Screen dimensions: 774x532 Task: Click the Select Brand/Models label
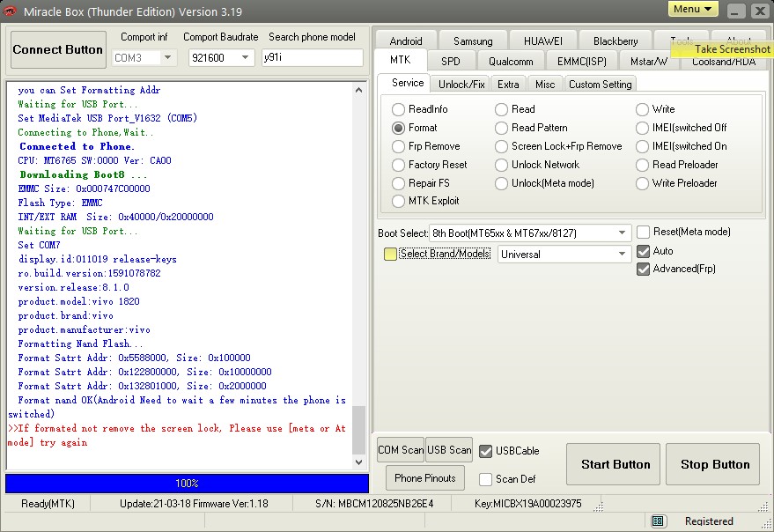(445, 254)
